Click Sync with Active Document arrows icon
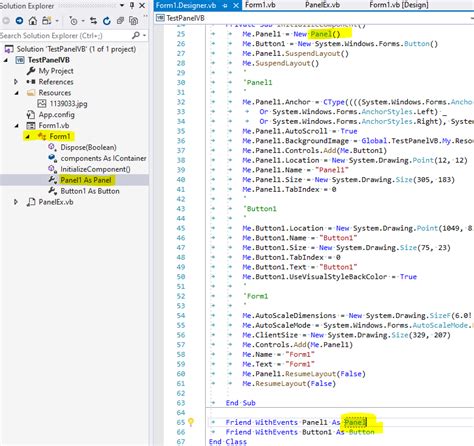 pos(94,21)
